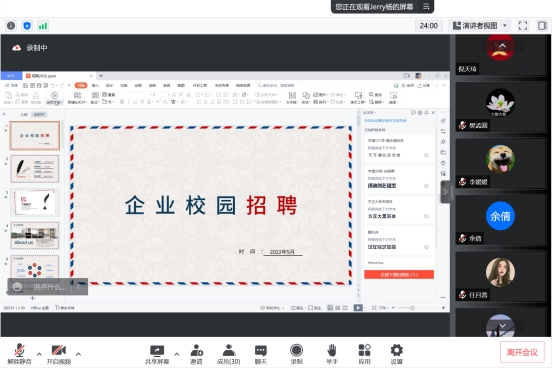Click the meeting info icon
Screen dimensions: 553x368
tap(11, 26)
